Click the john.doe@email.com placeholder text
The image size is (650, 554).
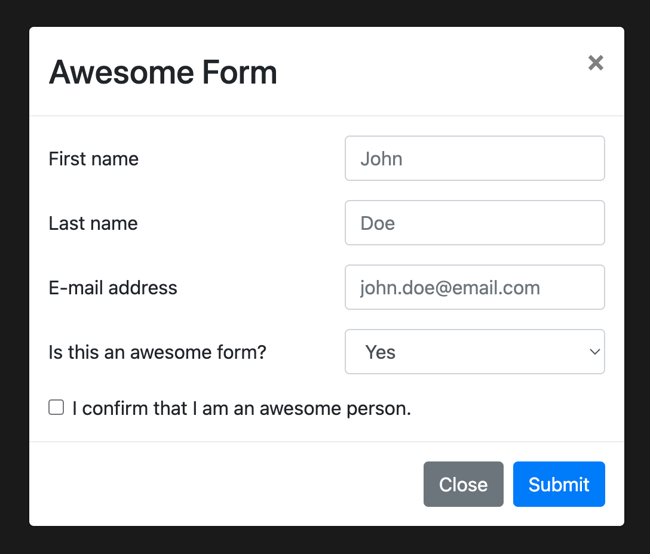coord(449,288)
